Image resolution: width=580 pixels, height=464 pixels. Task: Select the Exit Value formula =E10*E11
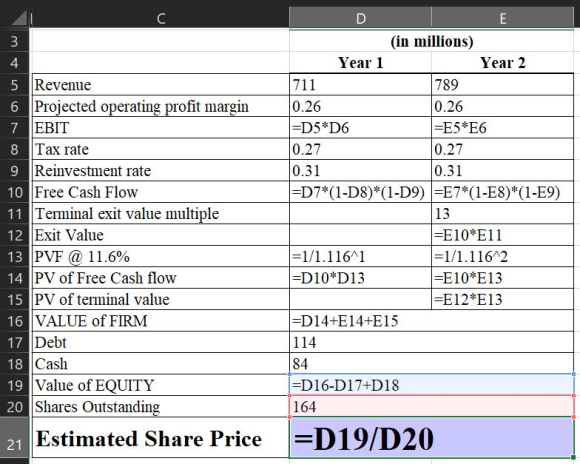[503, 235]
